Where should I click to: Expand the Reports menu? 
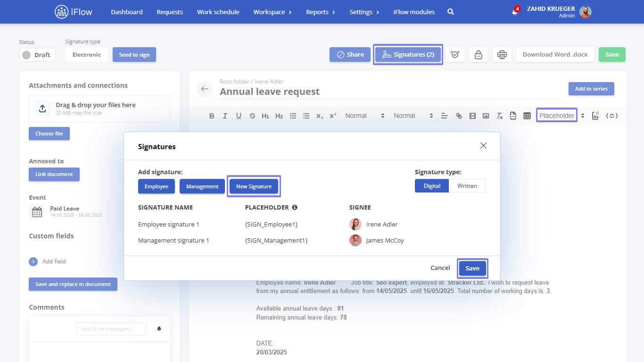[x=321, y=12]
